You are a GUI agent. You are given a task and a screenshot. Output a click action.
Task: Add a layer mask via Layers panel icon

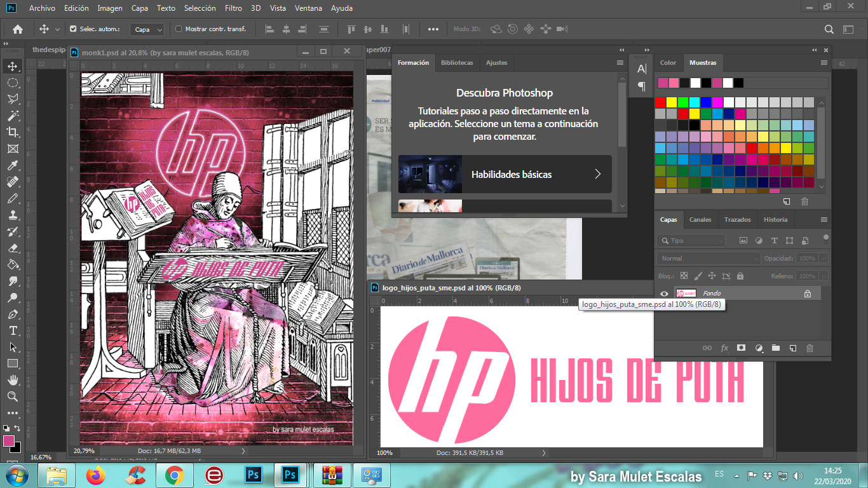click(741, 348)
